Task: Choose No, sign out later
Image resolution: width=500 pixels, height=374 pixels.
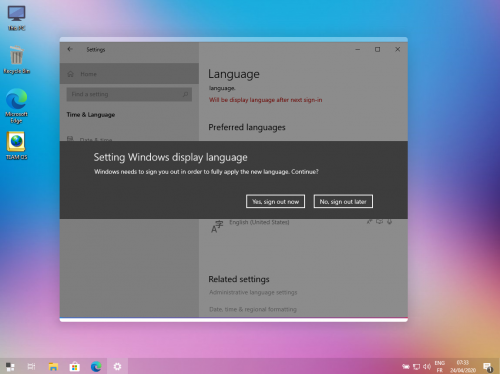Action: (x=343, y=201)
